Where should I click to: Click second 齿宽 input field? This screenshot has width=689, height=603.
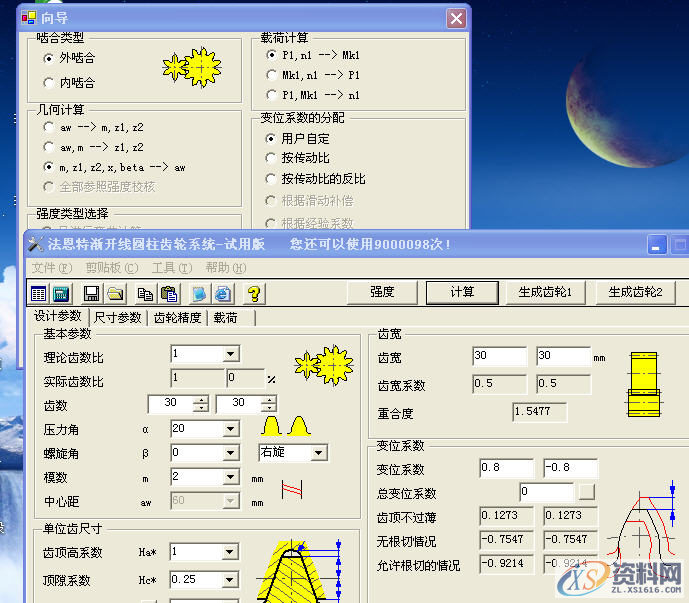(x=563, y=356)
